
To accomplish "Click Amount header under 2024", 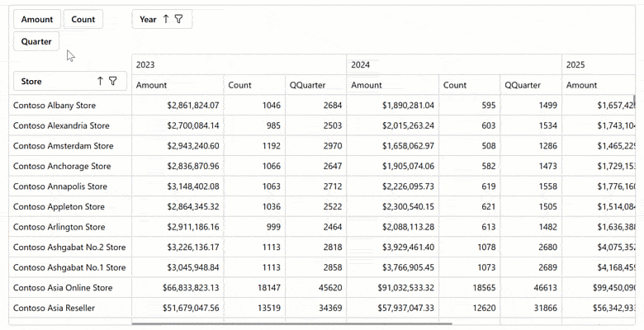I will [x=393, y=85].
